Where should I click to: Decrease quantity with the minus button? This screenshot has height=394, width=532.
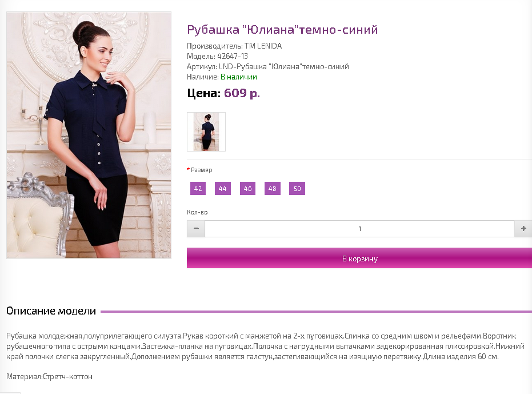coord(196,229)
